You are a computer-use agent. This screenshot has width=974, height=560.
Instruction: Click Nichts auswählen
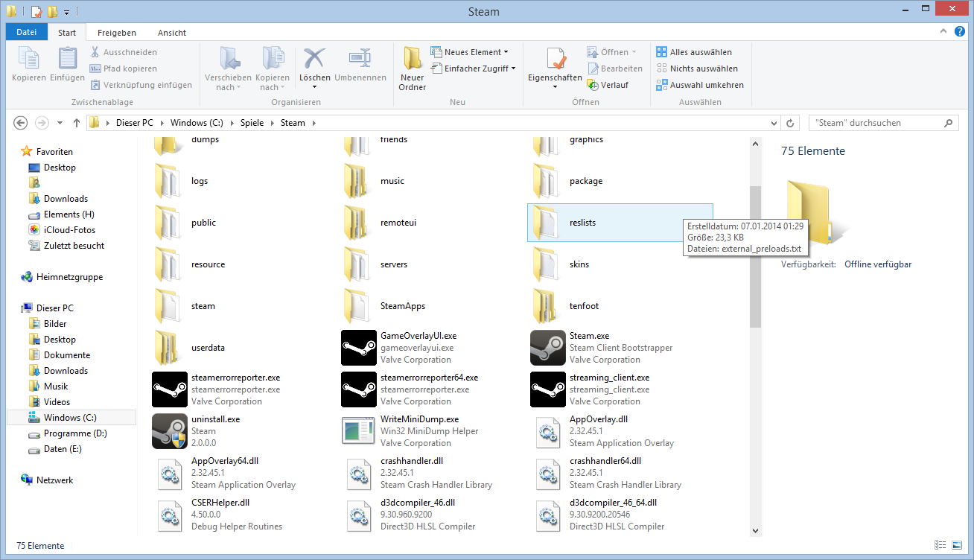point(697,69)
